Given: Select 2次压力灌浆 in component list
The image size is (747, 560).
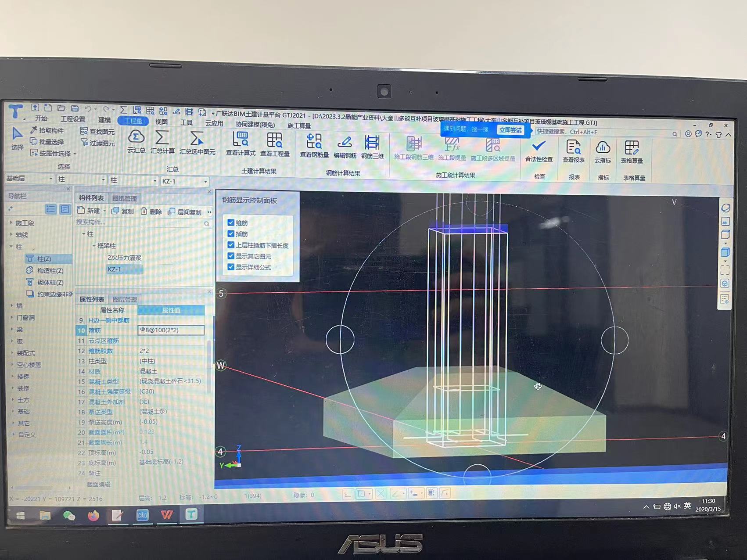Looking at the screenshot, I should (124, 258).
